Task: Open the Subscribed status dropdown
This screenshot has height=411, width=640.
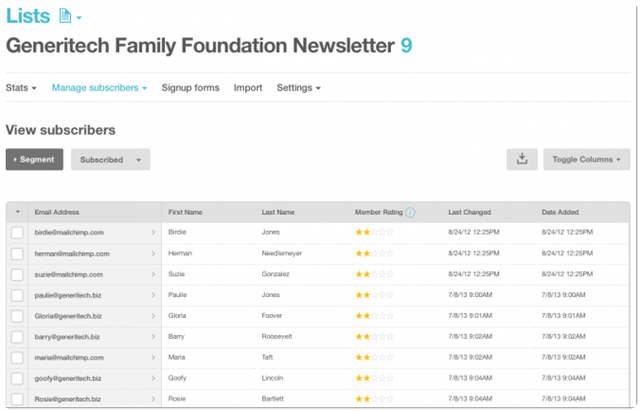Action: click(x=111, y=160)
